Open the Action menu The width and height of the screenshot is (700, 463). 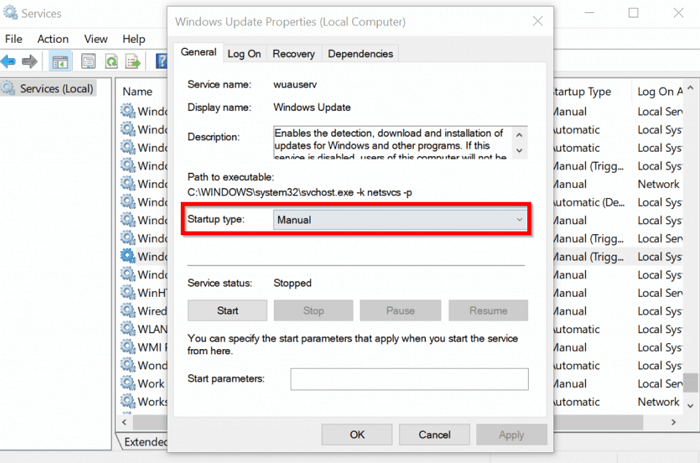pos(53,39)
